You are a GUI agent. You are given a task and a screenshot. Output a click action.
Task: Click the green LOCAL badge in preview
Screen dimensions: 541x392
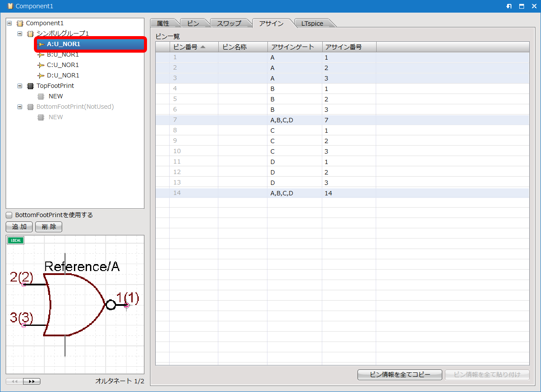[16, 240]
